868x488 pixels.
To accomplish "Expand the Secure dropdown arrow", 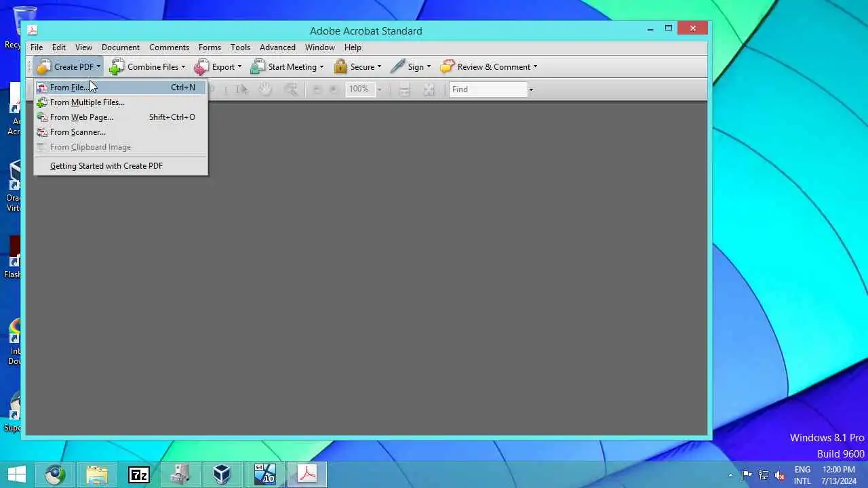I will coord(379,67).
